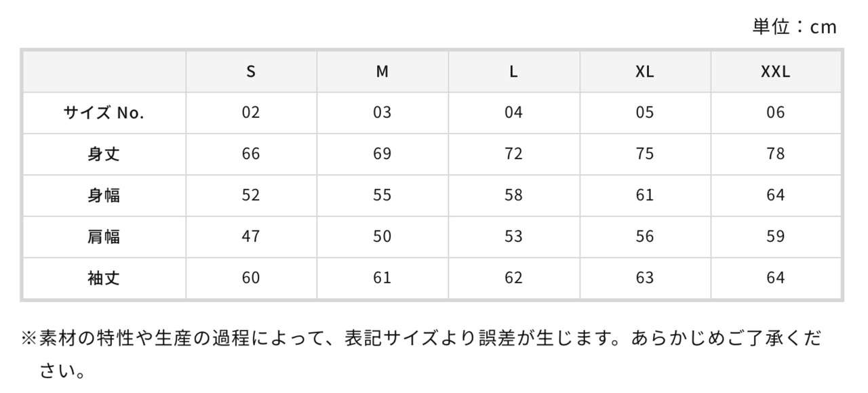Click the 身丈 value 78 for XXL
This screenshot has height=393, width=868.
[x=776, y=154]
